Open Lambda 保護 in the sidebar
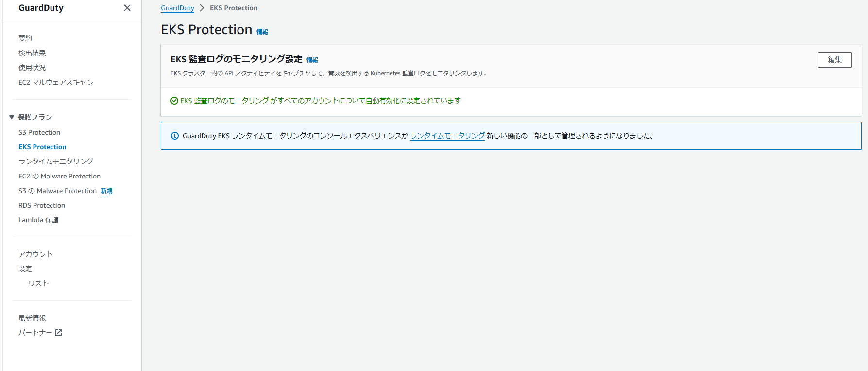The height and width of the screenshot is (371, 868). 38,220
